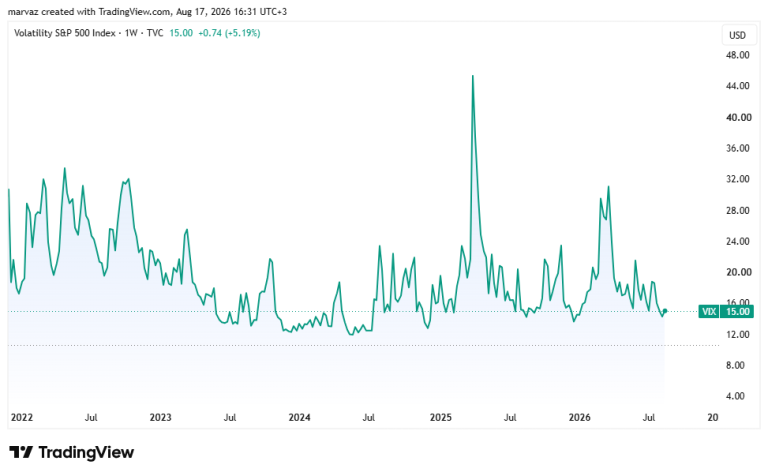The width and height of the screenshot is (768, 476).
Task: Click the 15.00 last price in header
Action: click(181, 33)
